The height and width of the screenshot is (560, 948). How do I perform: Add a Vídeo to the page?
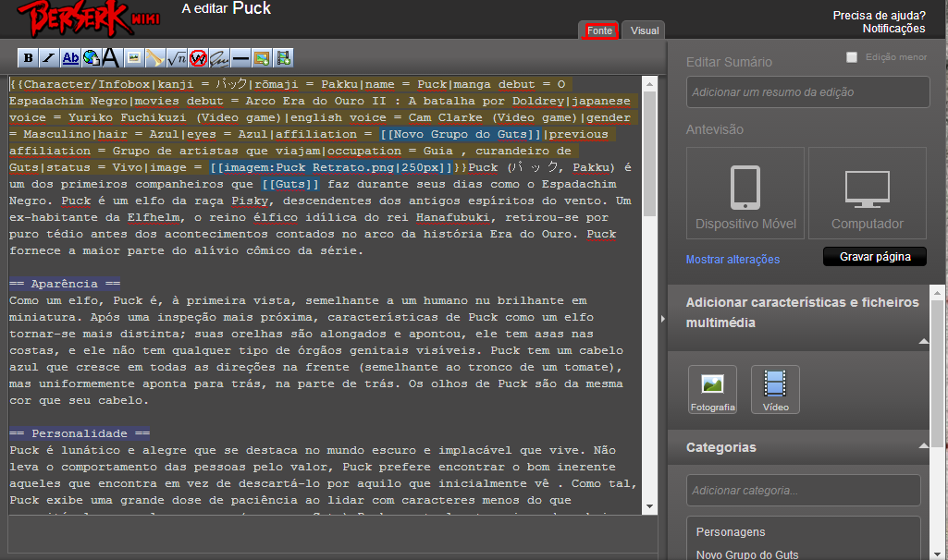(775, 390)
